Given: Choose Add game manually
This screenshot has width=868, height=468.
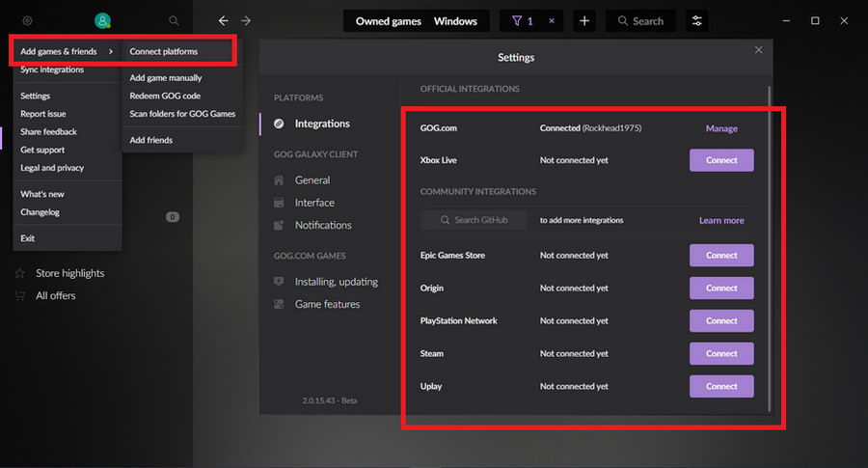Looking at the screenshot, I should [166, 77].
